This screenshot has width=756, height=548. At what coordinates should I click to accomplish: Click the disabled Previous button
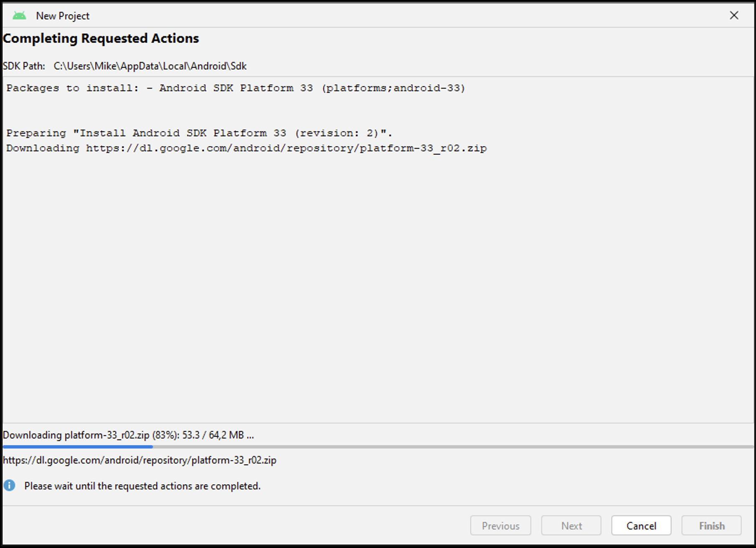pos(500,525)
